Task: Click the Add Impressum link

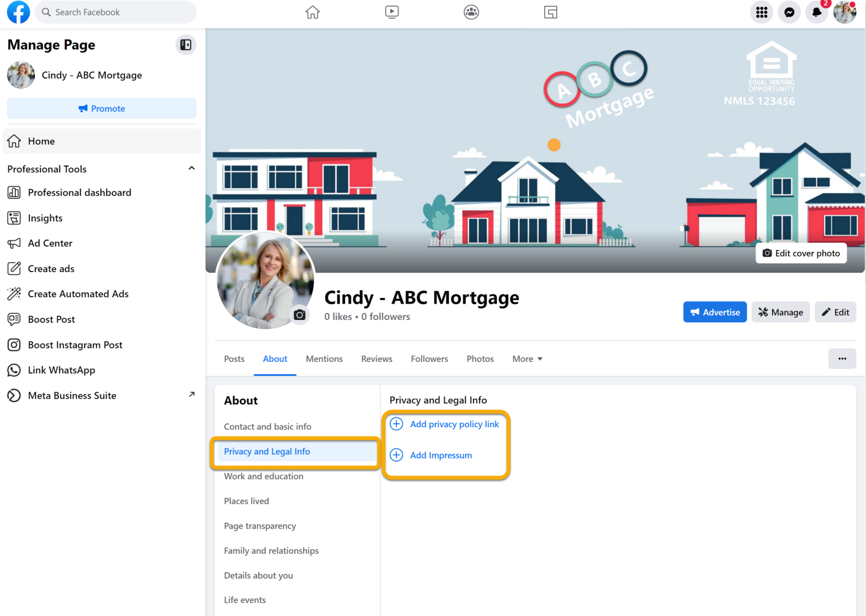Action: (x=441, y=455)
